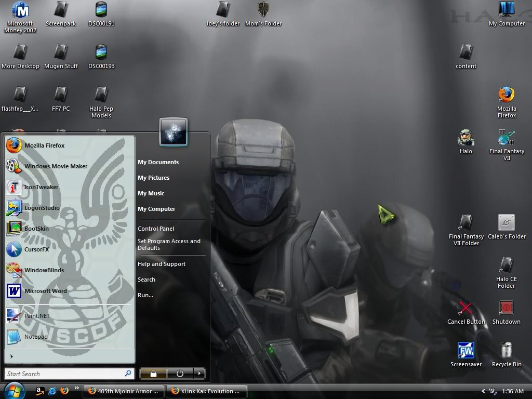Open Help and Support from Start menu
The width and height of the screenshot is (532, 399).
point(162,264)
